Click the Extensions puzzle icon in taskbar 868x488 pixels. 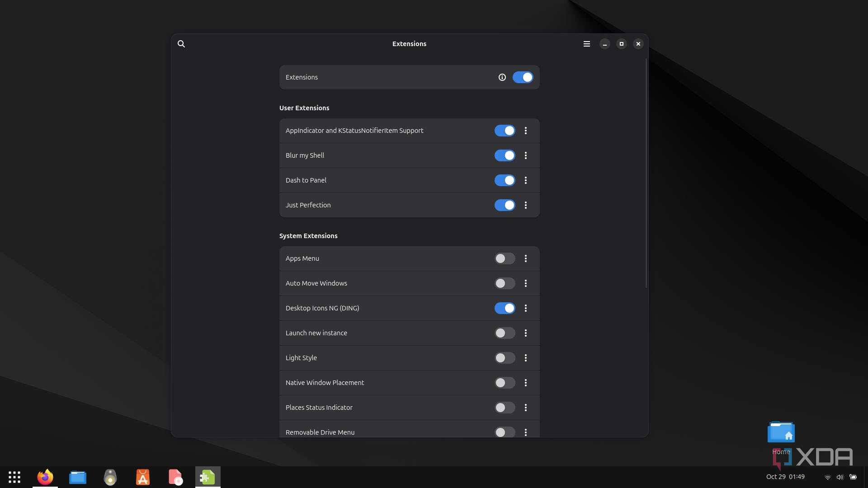(x=208, y=477)
